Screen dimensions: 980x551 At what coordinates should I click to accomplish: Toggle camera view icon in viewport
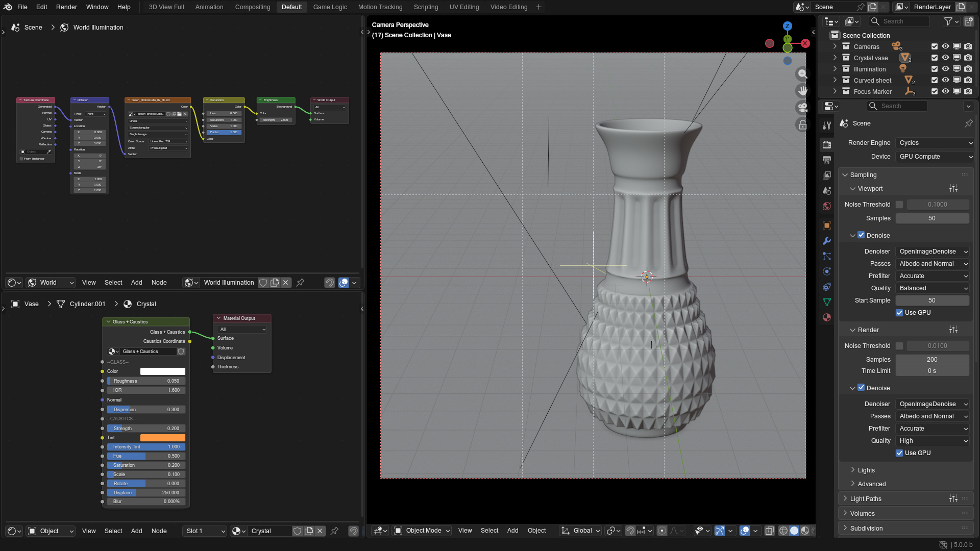(x=802, y=108)
